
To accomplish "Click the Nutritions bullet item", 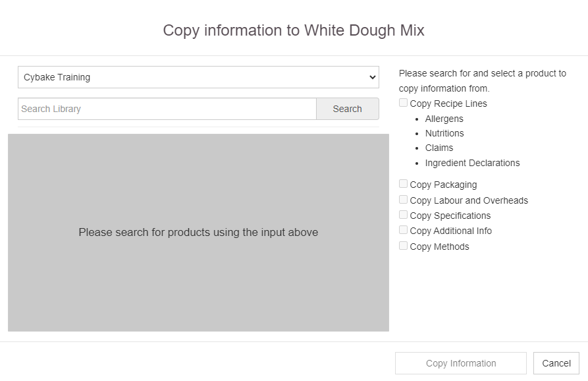I will pos(444,133).
